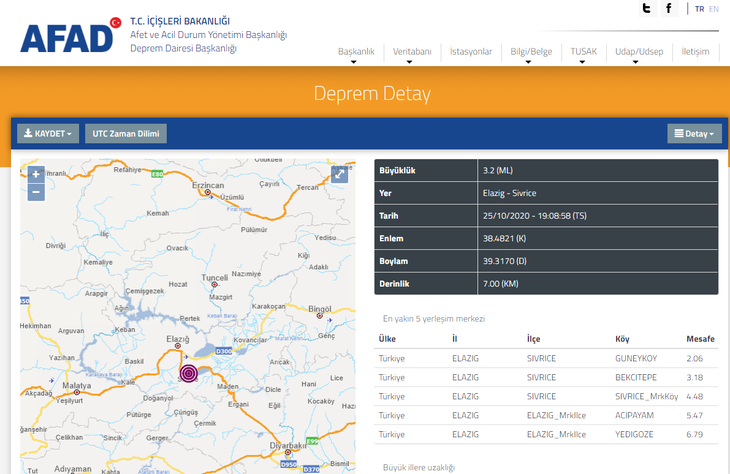This screenshot has height=474, width=730.
Task: Open the Bilgi/Belge menu
Action: [x=531, y=51]
